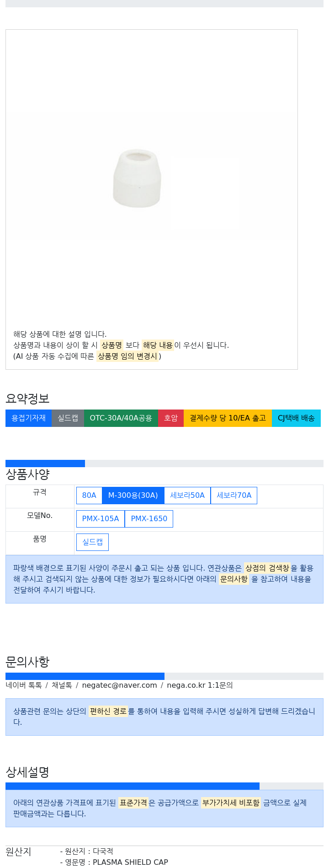Click the 상세설명 blue progress bar
This screenshot has height=868, width=329.
pos(133,786)
